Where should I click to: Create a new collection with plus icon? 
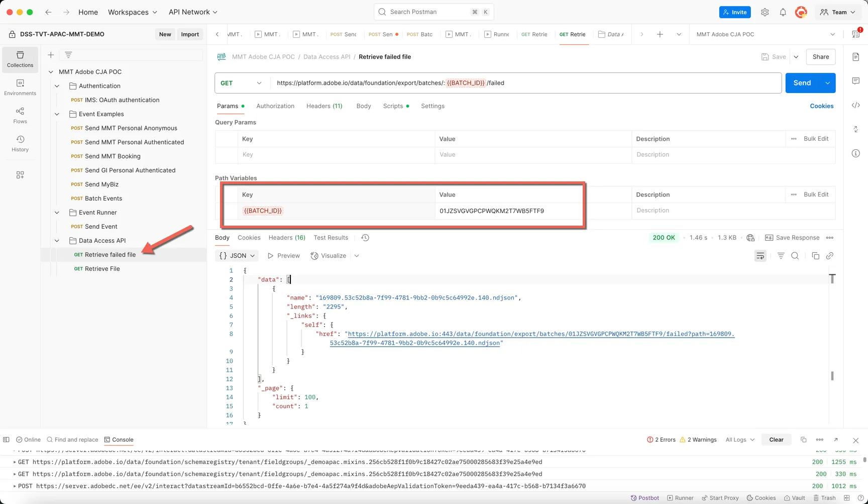[x=51, y=55]
